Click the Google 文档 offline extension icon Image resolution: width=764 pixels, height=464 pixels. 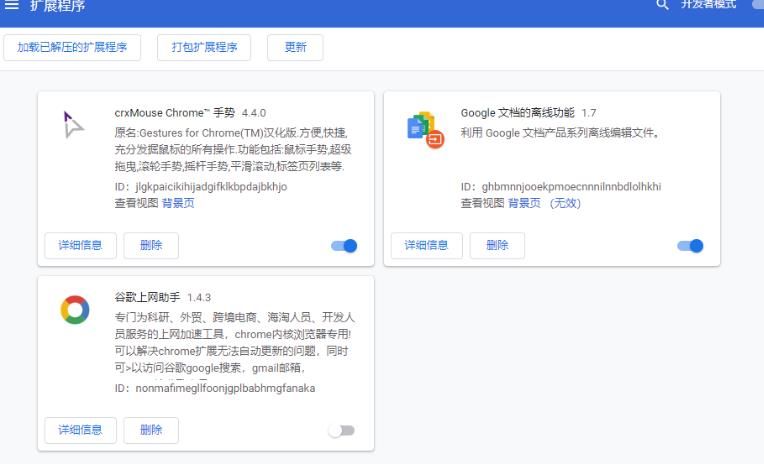coord(425,130)
